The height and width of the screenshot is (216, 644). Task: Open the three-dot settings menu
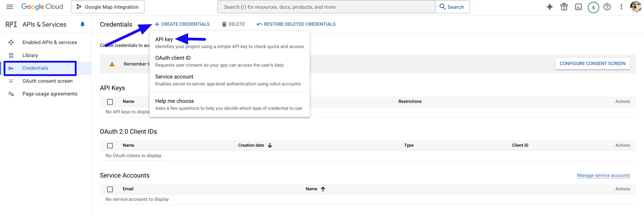pyautogui.click(x=621, y=7)
